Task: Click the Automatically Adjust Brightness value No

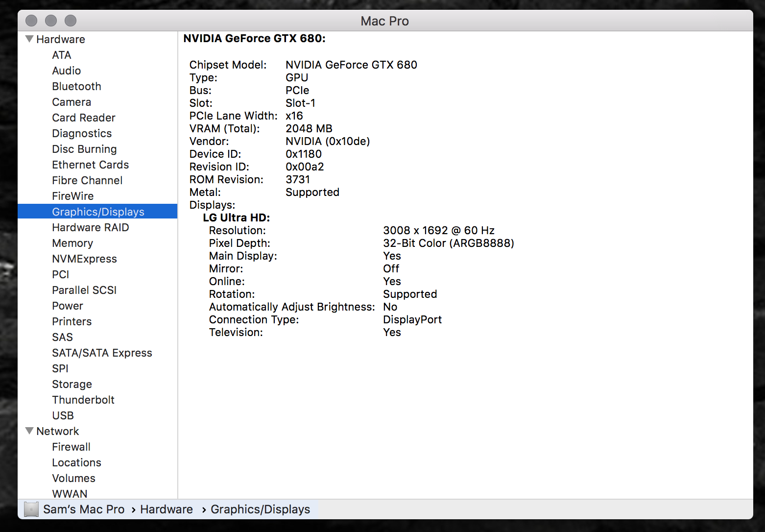Action: pos(390,307)
